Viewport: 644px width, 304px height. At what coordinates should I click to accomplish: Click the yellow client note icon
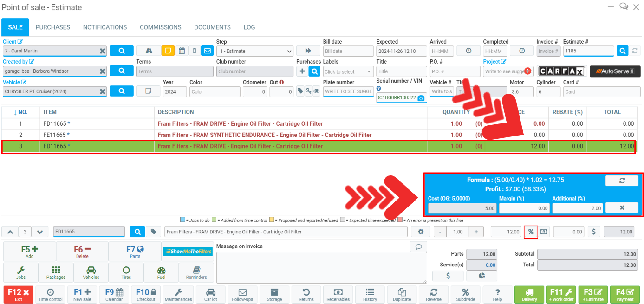[168, 51]
